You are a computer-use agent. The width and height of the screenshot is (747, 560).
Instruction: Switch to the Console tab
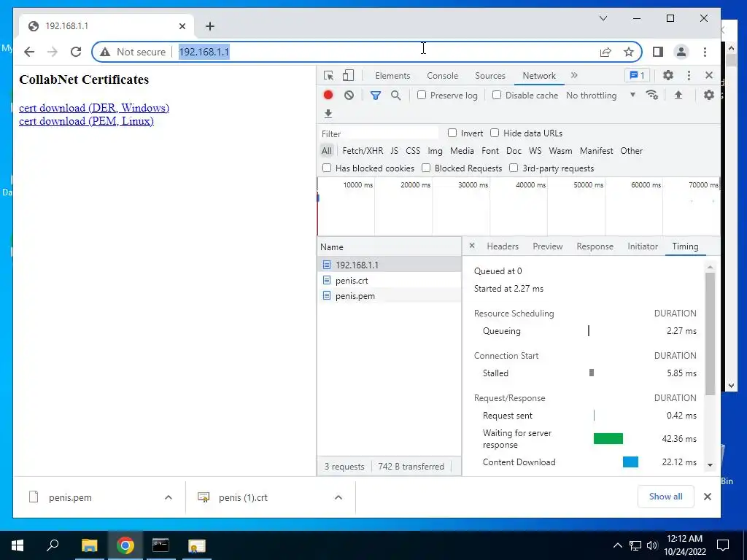point(442,76)
